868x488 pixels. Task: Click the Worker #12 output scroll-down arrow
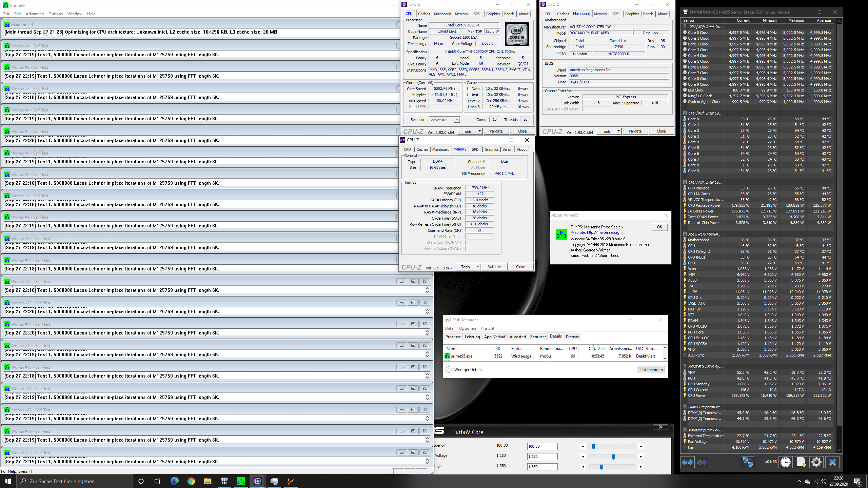click(427, 292)
